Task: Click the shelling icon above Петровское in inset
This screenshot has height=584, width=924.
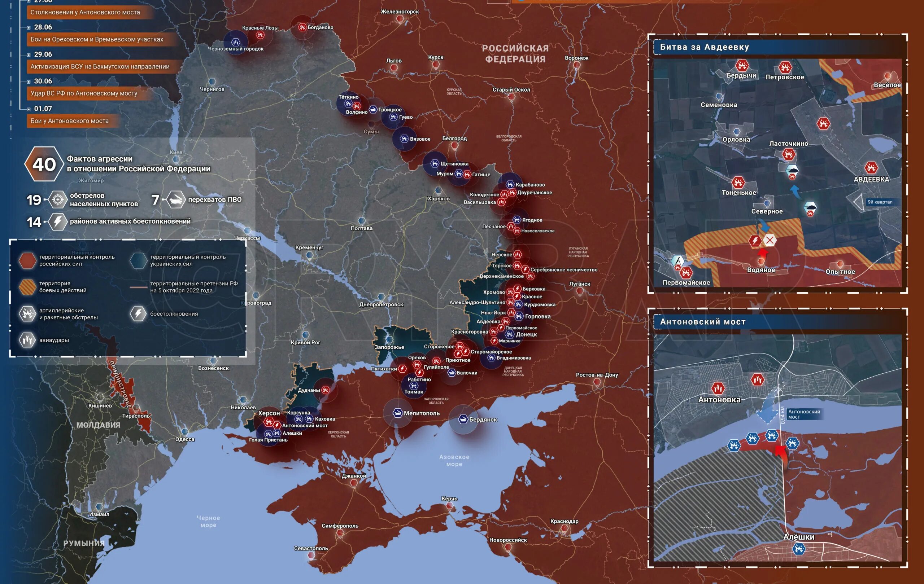Action: tap(785, 67)
